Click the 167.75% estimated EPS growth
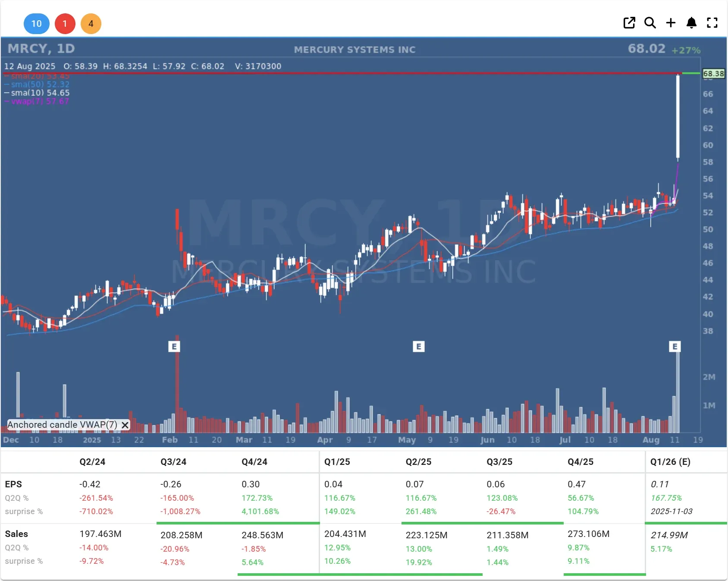The height and width of the screenshot is (581, 728). click(666, 498)
